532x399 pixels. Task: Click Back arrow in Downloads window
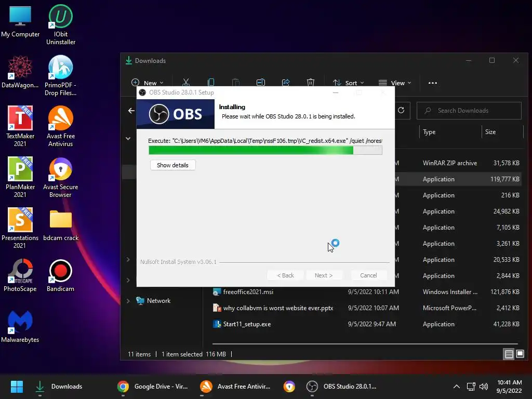(131, 111)
